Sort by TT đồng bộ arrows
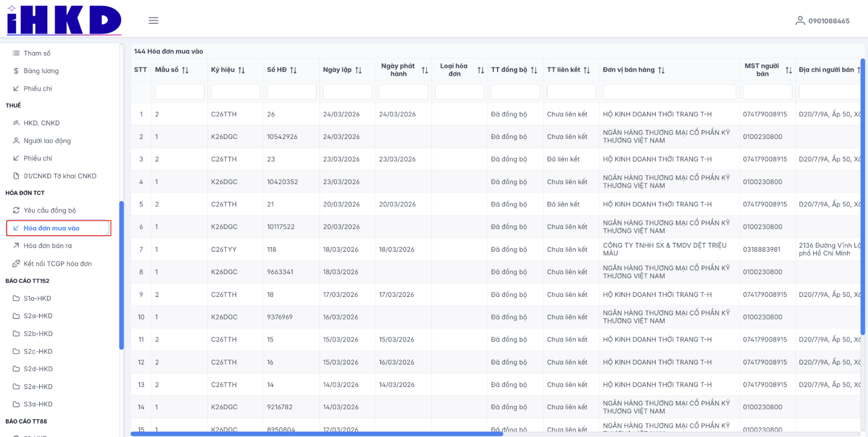 (x=534, y=70)
